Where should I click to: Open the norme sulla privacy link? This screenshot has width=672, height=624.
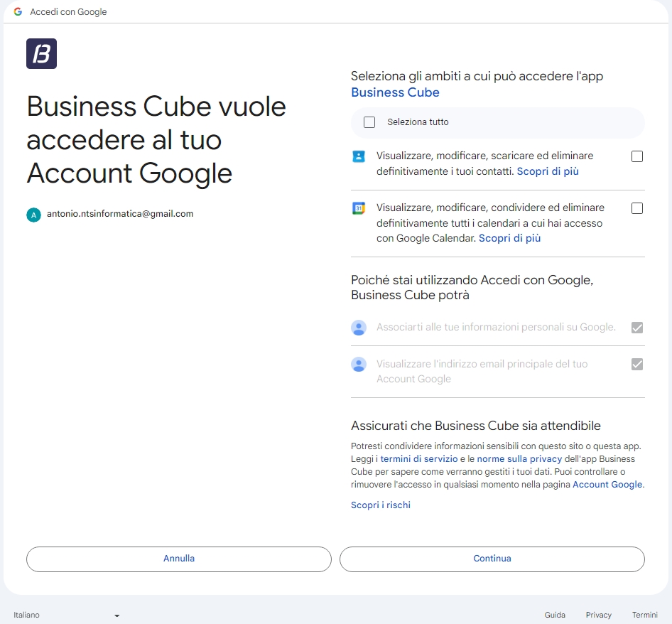pos(519,459)
